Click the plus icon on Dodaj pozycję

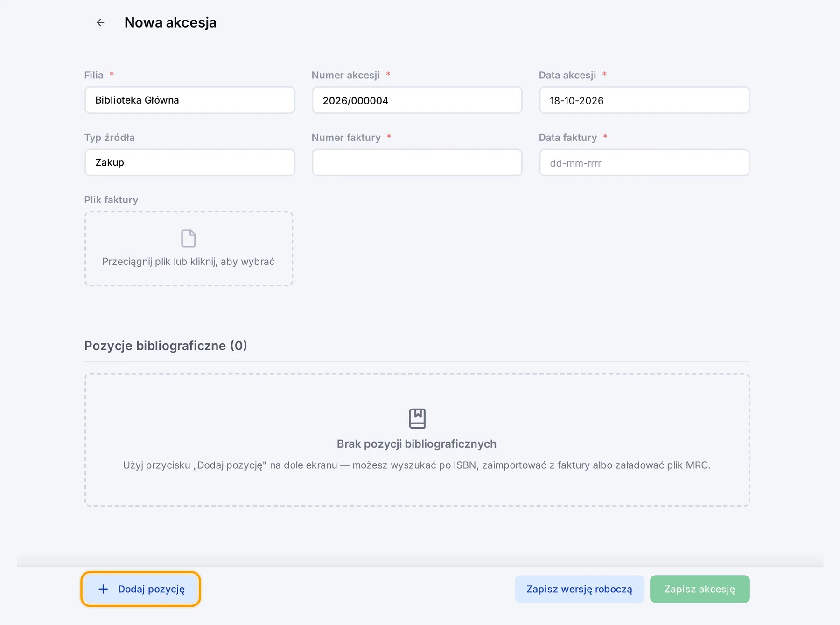pyautogui.click(x=103, y=589)
